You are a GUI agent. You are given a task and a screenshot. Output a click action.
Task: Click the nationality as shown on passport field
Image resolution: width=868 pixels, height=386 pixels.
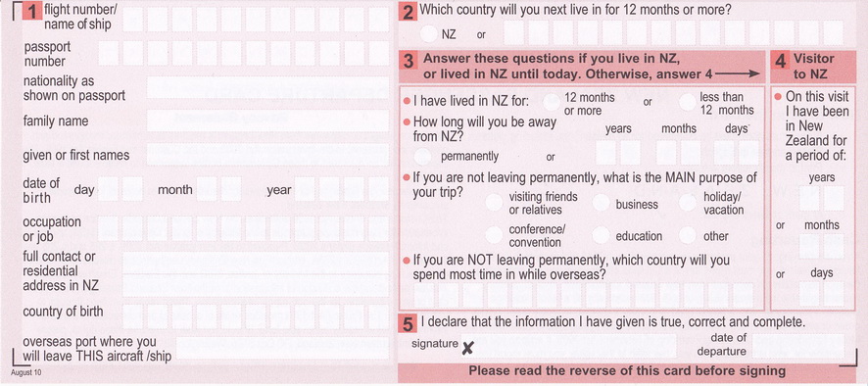(x=267, y=87)
